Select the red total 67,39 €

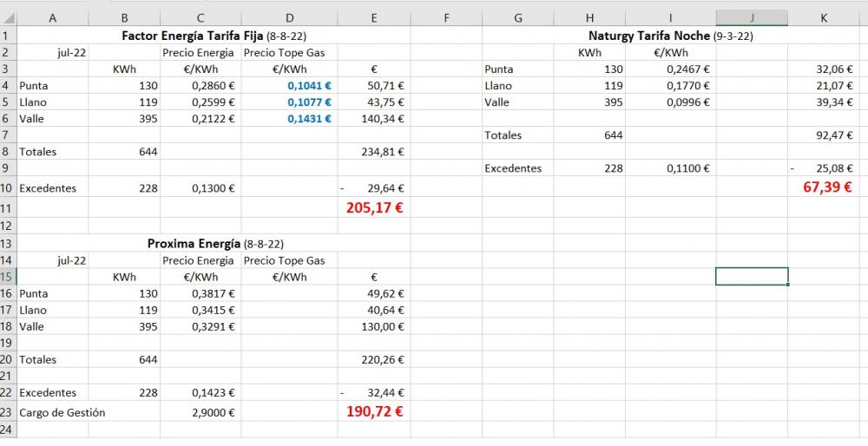(x=827, y=187)
